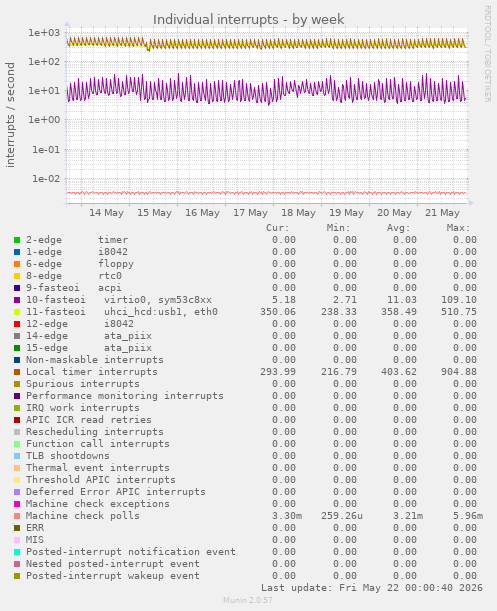The width and height of the screenshot is (497, 611).
Task: Click the 21 May date label on axis
Action: [x=442, y=213]
